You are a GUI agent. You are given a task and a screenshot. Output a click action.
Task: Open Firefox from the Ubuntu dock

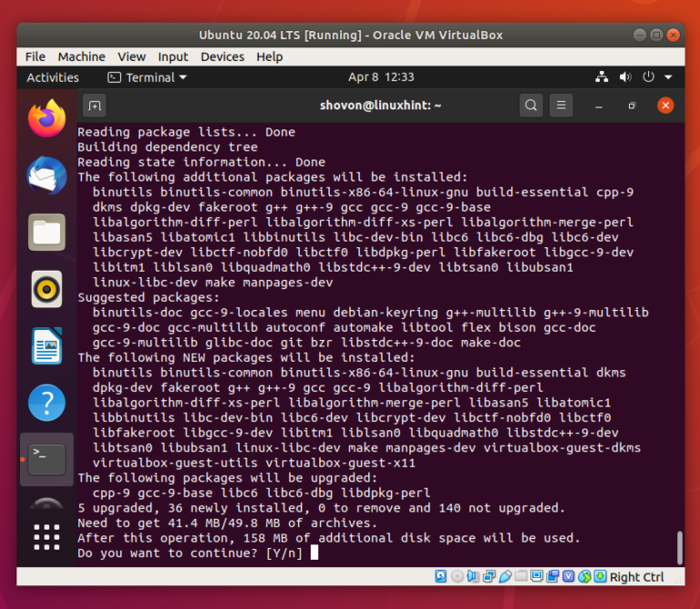[x=46, y=119]
